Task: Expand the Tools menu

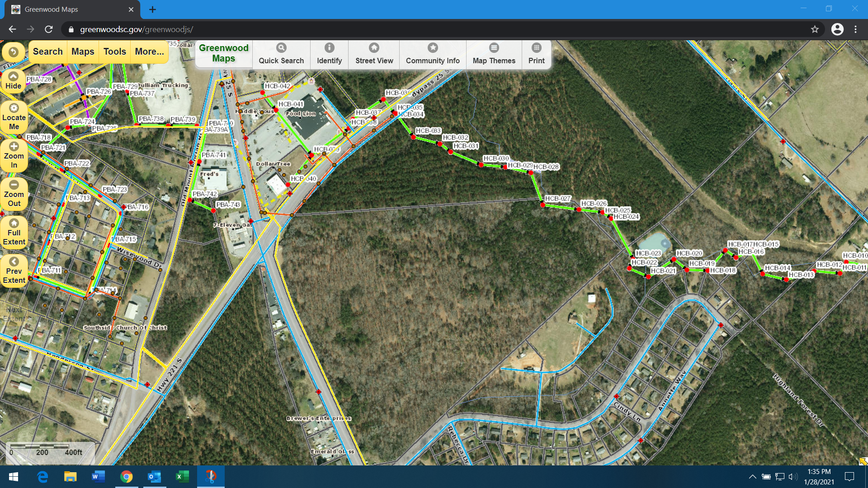Action: (x=114, y=52)
